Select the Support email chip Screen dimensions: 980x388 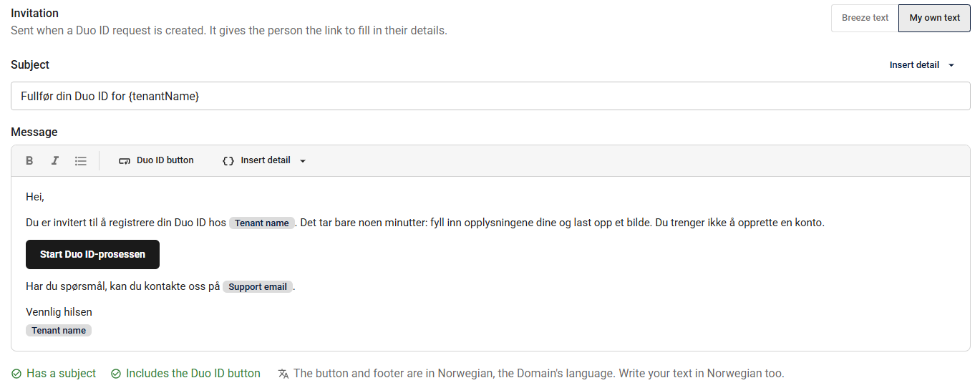tap(258, 286)
